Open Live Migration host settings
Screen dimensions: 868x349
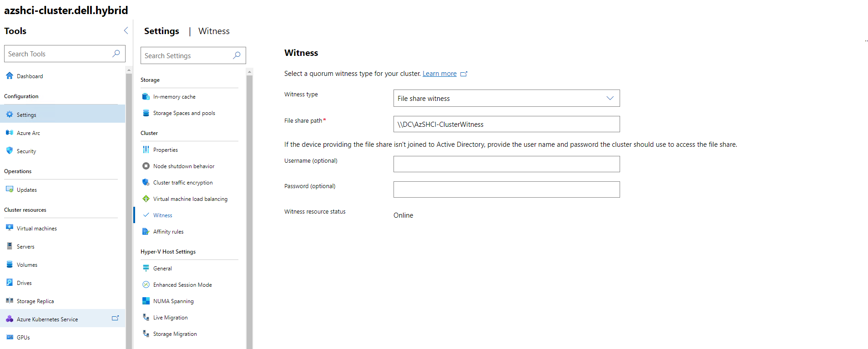(x=170, y=318)
